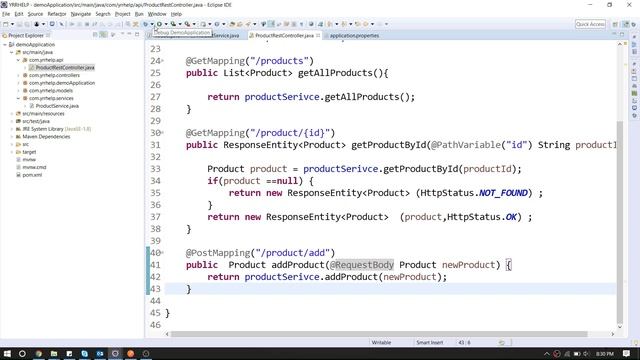Open the Navigate menu
Viewport: 640px width, 360px height.
[81, 14]
